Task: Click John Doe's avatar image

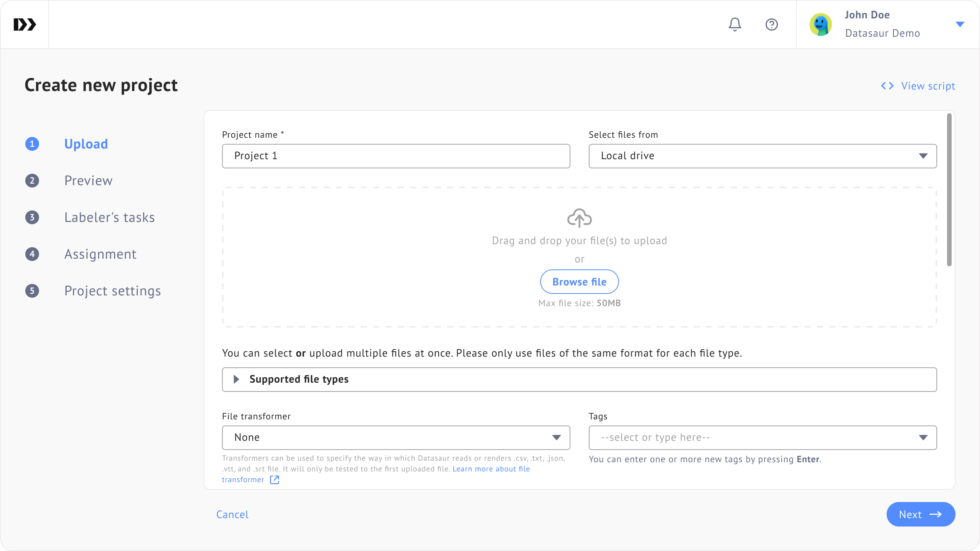Action: click(x=820, y=24)
